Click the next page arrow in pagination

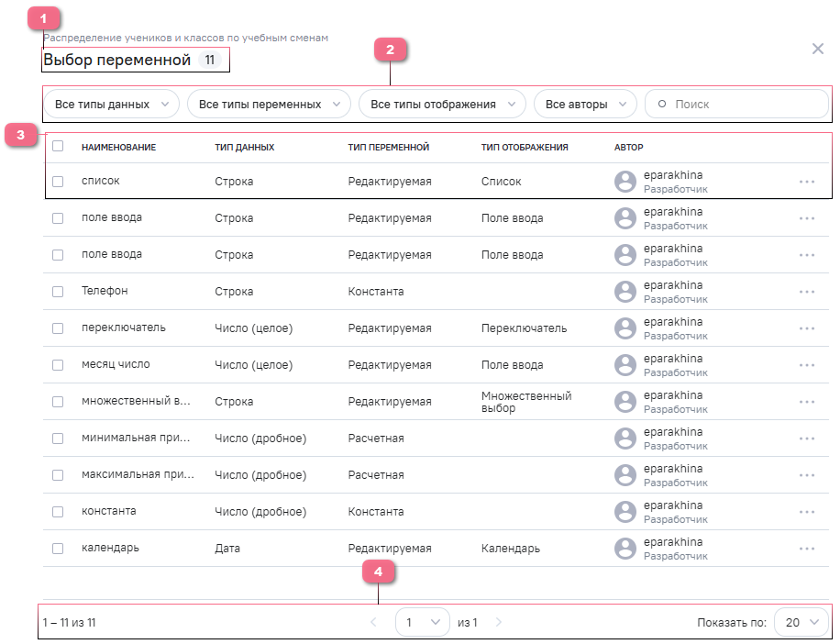(x=499, y=623)
